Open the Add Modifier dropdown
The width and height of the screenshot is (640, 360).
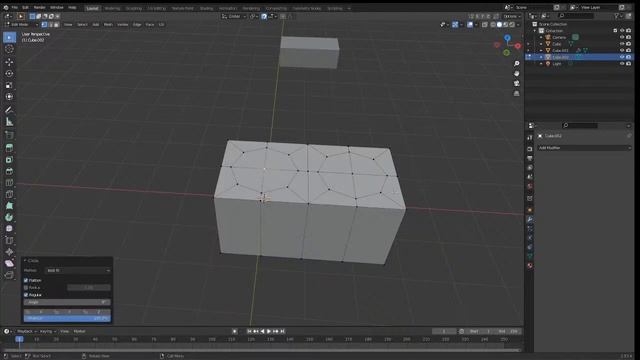[x=584, y=148]
